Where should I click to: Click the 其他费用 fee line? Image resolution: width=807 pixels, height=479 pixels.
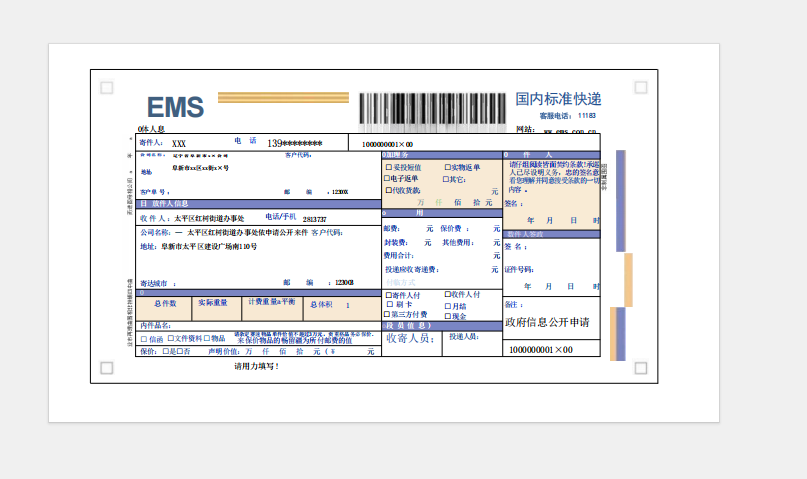pyautogui.click(x=471, y=242)
